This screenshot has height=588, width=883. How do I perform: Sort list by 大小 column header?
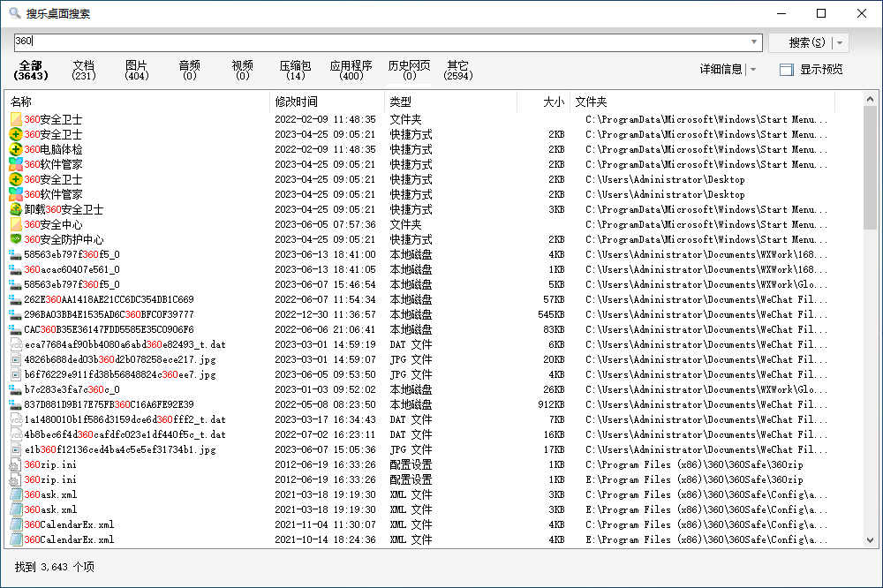point(553,102)
